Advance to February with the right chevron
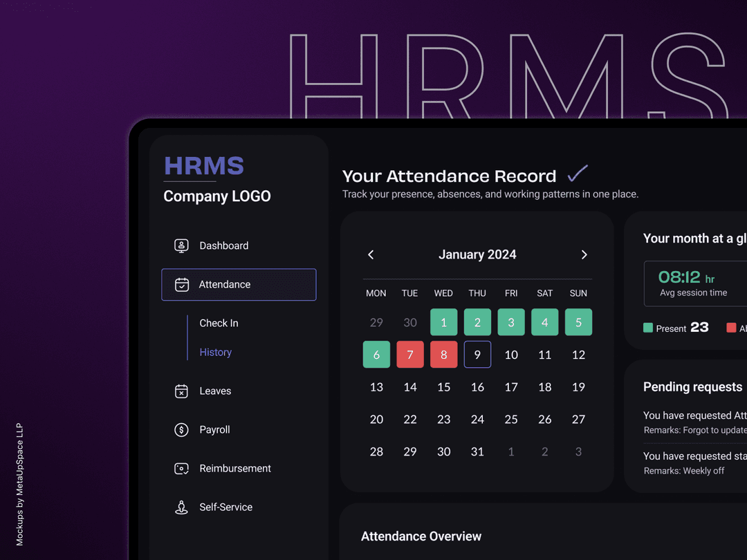The width and height of the screenshot is (747, 560). (x=584, y=254)
